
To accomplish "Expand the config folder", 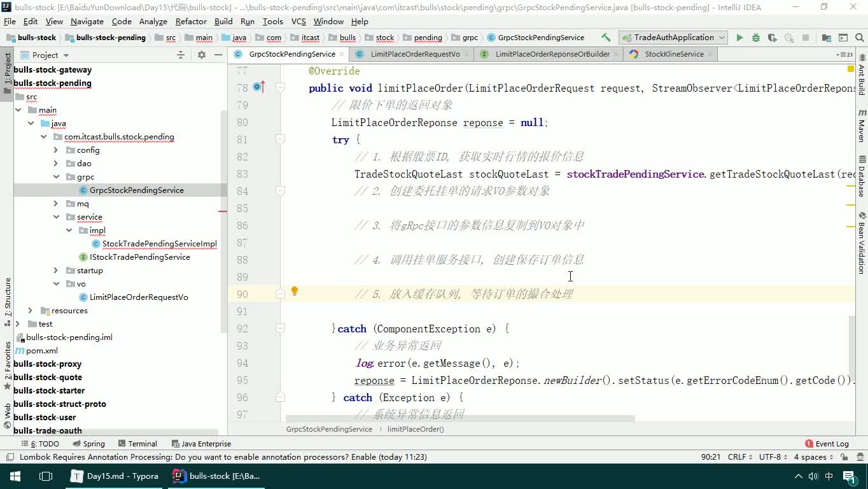I will click(56, 150).
